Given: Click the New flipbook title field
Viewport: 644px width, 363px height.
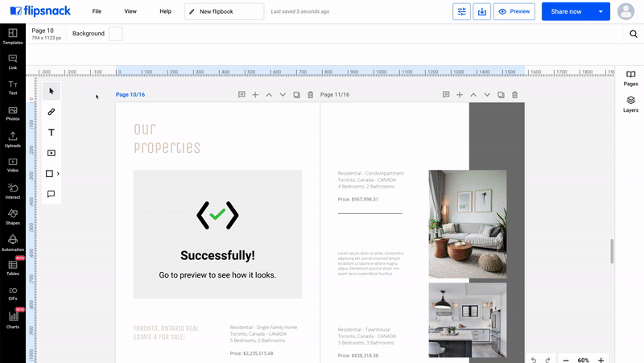Looking at the screenshot, I should coord(225,11).
